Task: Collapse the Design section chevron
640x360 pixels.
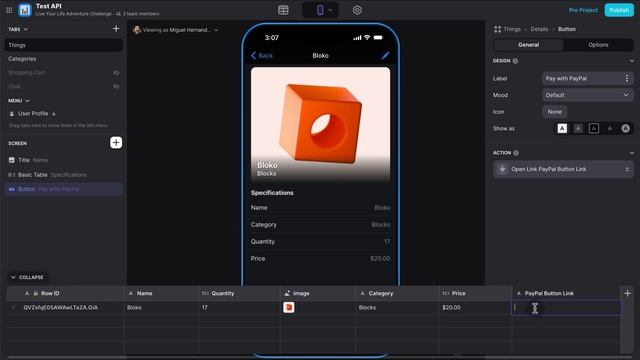Action: pos(631,61)
